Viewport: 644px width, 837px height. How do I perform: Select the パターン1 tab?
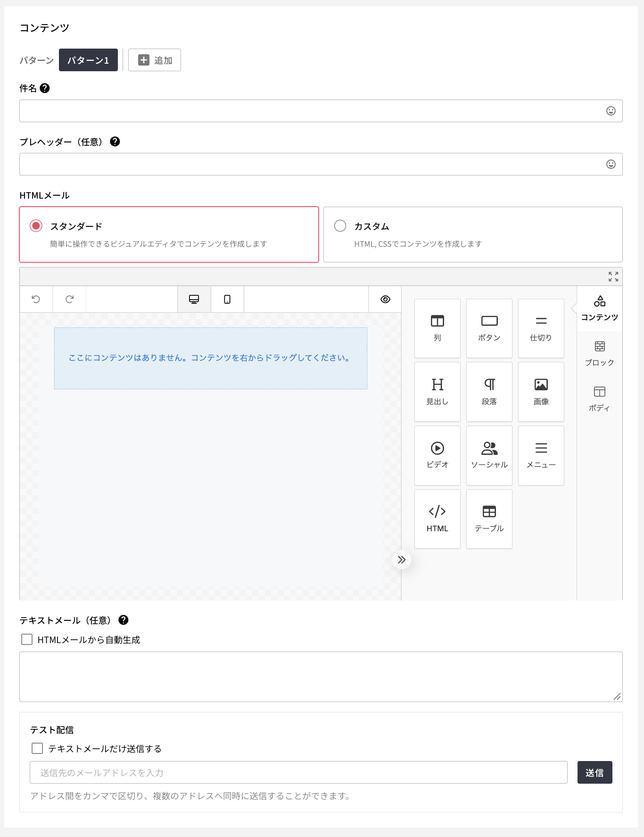(88, 60)
